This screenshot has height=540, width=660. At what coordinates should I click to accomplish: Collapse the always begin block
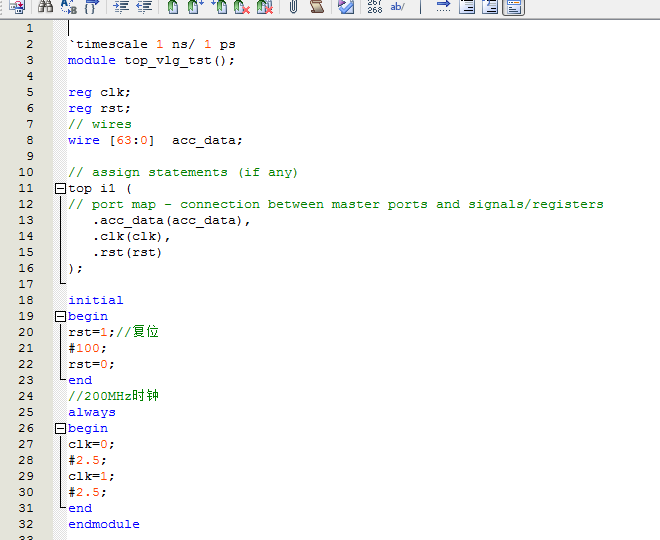[x=61, y=428]
